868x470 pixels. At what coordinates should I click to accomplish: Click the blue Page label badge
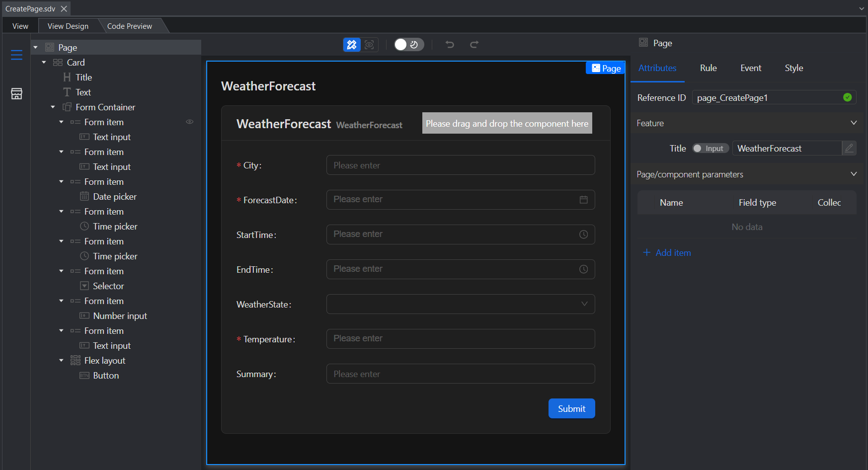[606, 68]
